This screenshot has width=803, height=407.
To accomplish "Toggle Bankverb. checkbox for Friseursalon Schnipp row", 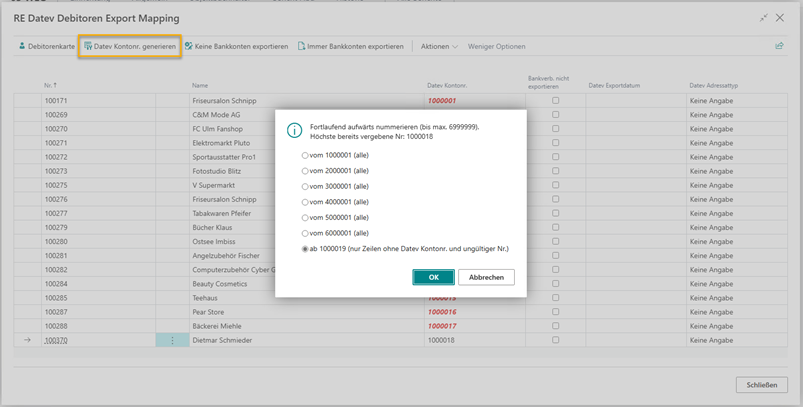I will pos(556,101).
